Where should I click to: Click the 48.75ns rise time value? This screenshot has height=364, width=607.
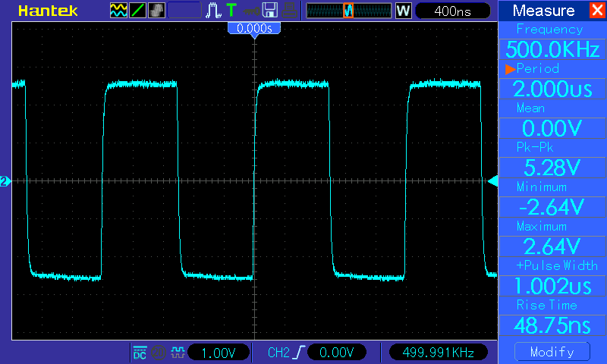552,325
